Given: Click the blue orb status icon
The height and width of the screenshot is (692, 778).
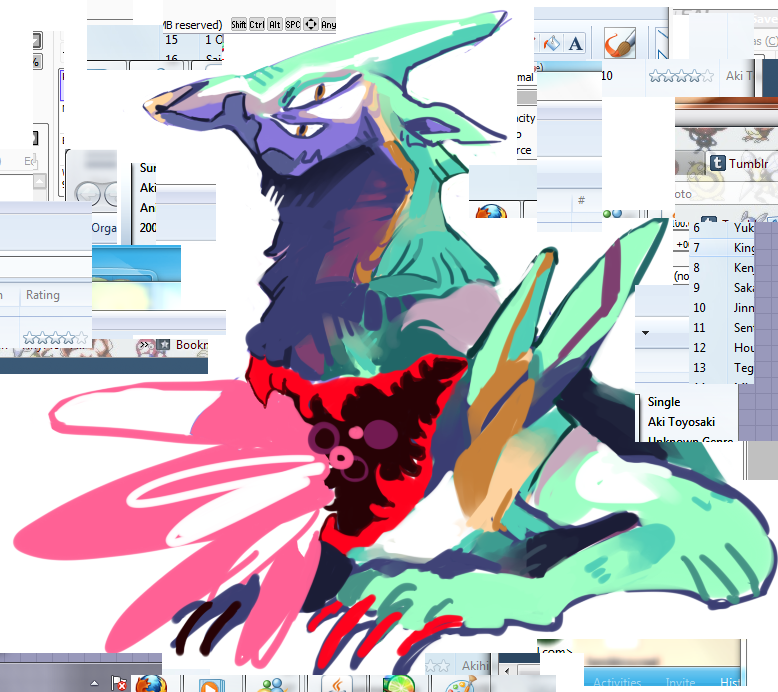Looking at the screenshot, I should tap(617, 214).
